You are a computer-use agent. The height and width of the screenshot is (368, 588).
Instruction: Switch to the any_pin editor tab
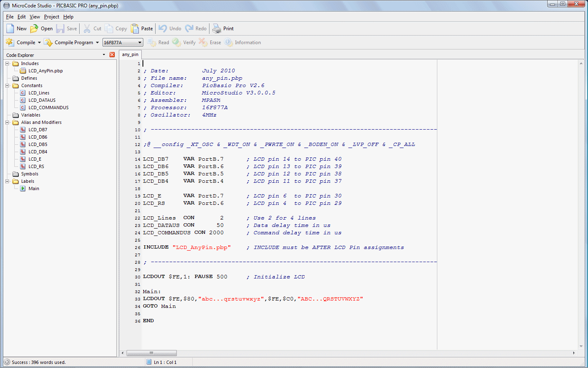click(130, 54)
